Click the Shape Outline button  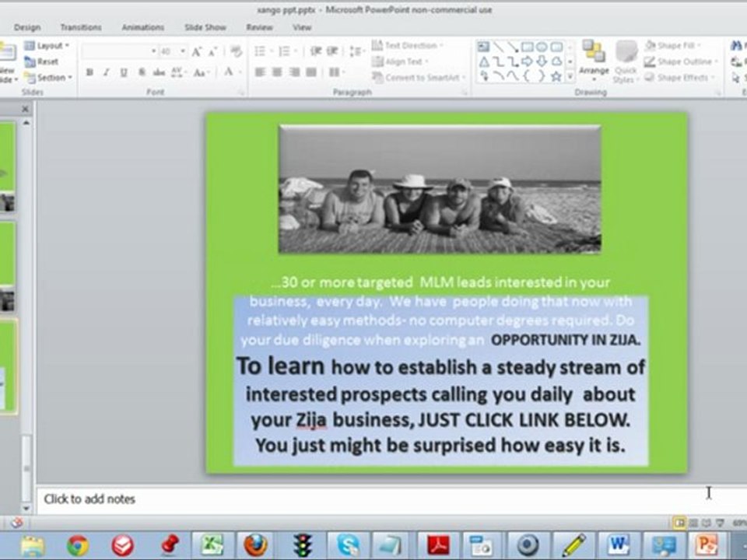(x=681, y=61)
